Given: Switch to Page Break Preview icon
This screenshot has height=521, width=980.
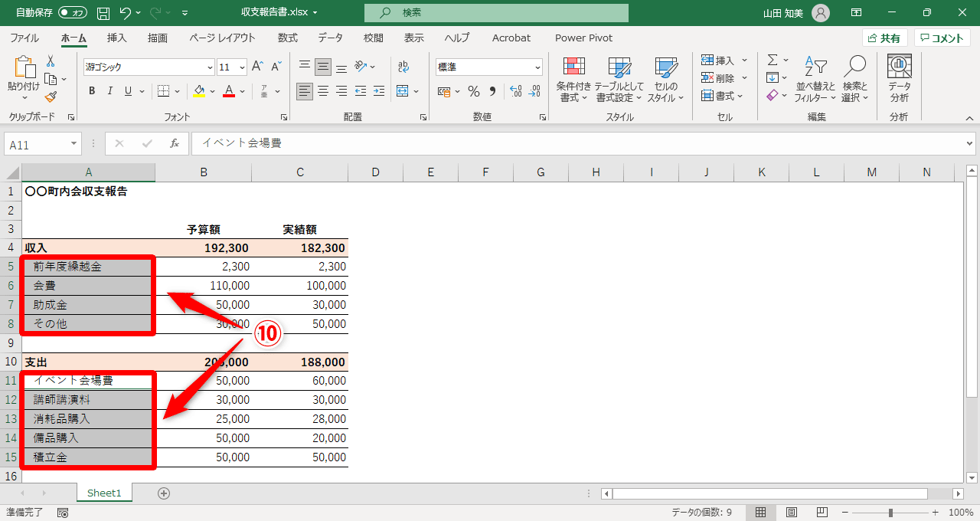Looking at the screenshot, I should tap(822, 513).
